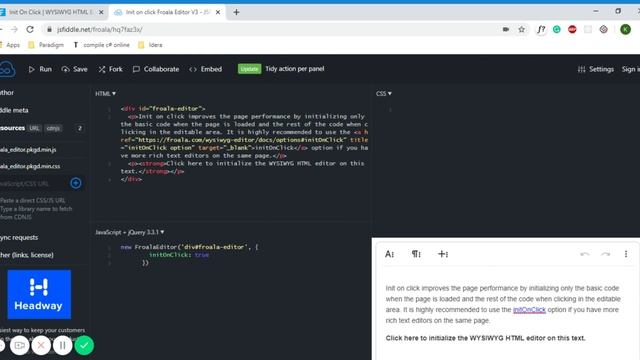
Task: Open the Embed option
Action: coord(206,69)
